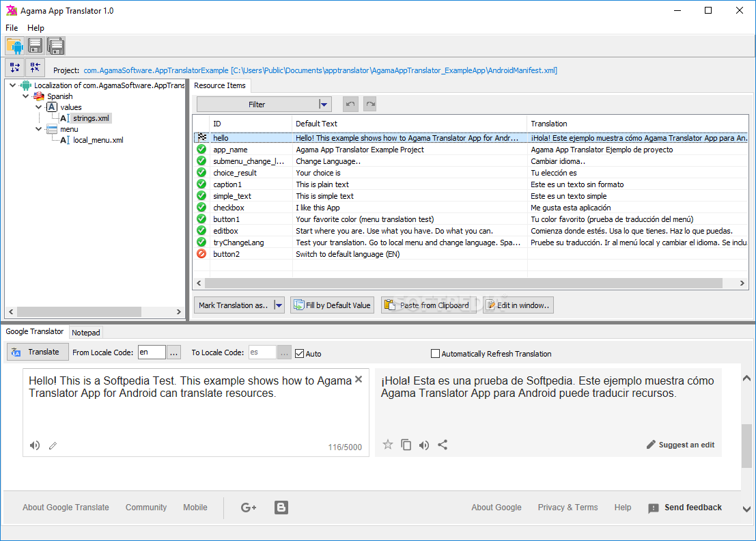Star the Spanish translation
756x541 pixels.
388,445
